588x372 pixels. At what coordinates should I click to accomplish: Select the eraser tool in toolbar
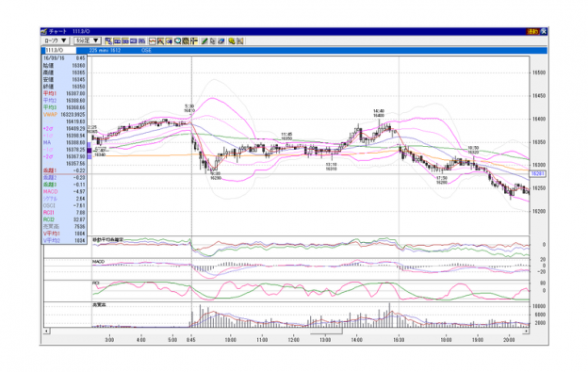click(x=221, y=40)
